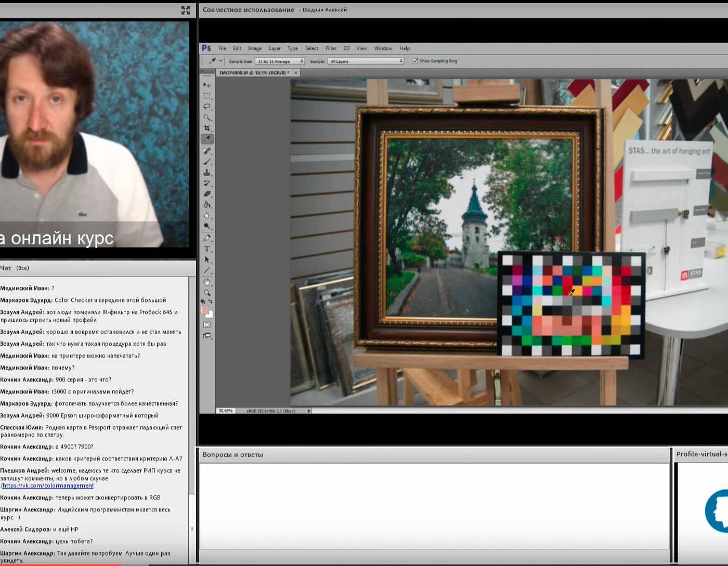Open the Filter menu
Screen dimensions: 728x566
pos(331,48)
